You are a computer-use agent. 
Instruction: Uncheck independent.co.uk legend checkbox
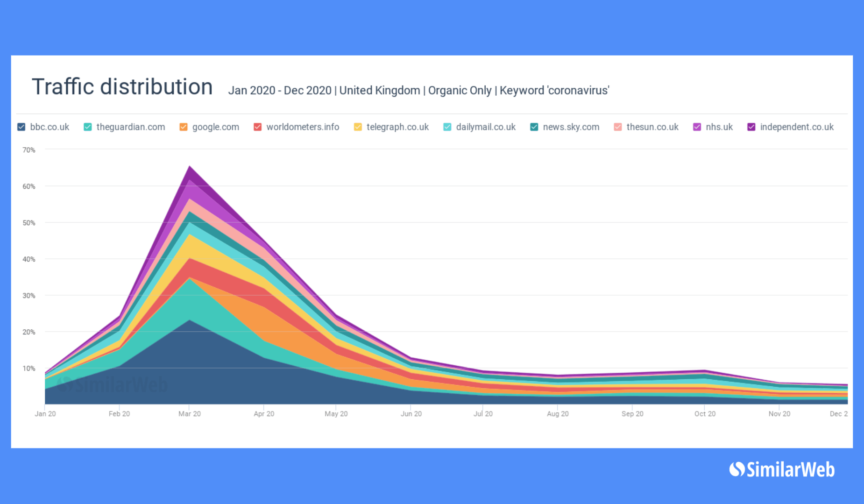(751, 127)
